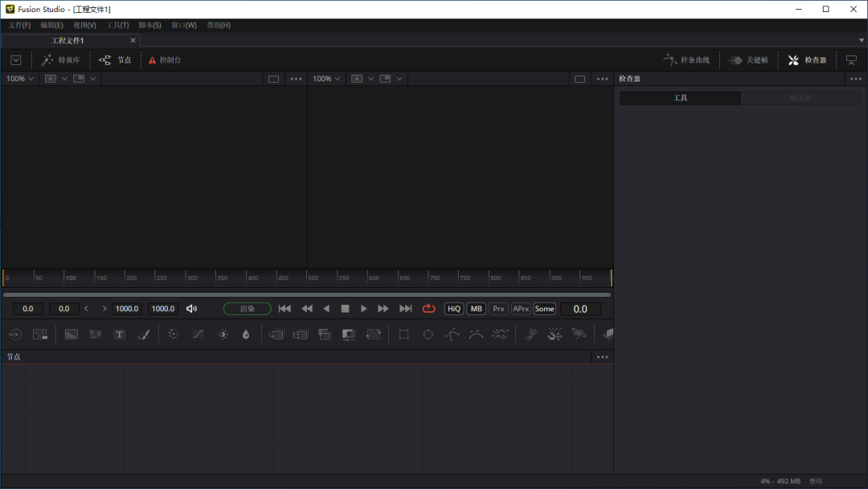Open left viewer 100% zoom dropdown

pyautogui.click(x=20, y=79)
